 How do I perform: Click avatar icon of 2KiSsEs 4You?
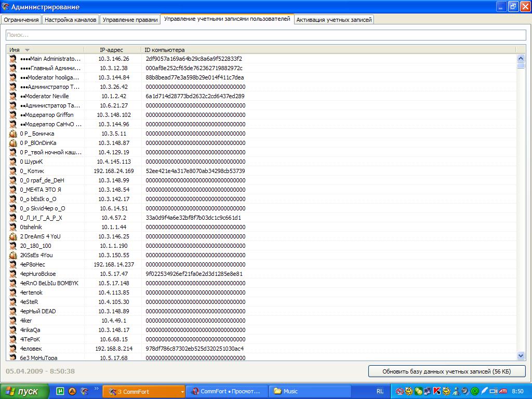pyautogui.click(x=14, y=255)
